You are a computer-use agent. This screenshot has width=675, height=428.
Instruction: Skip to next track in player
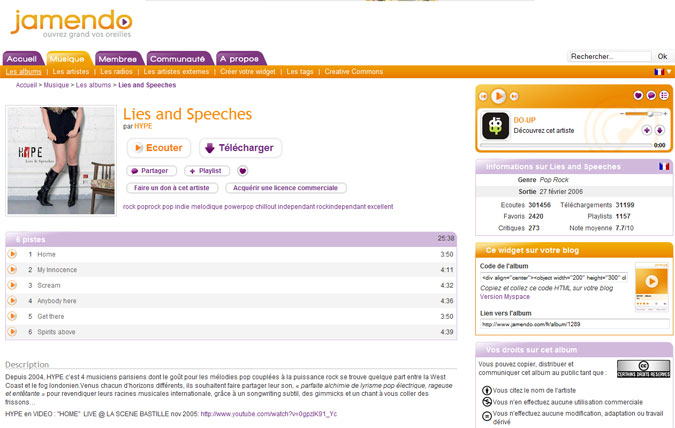[513, 96]
